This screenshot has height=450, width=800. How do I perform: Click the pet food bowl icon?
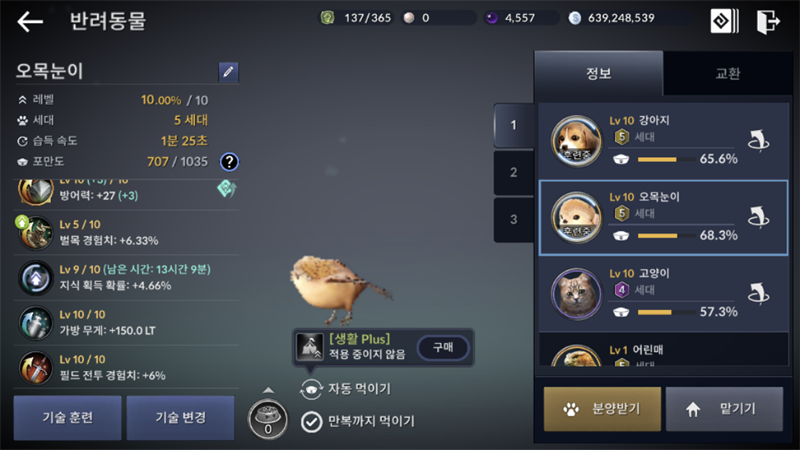coord(268,419)
